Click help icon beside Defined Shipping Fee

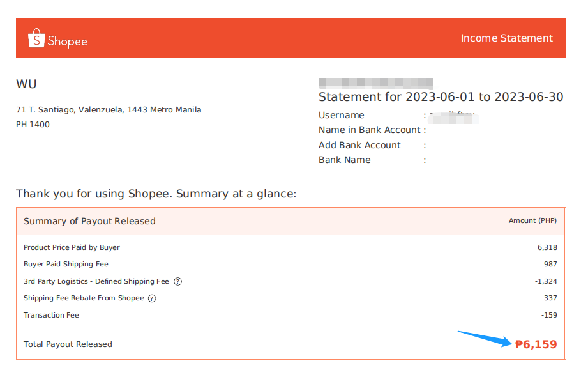click(177, 281)
